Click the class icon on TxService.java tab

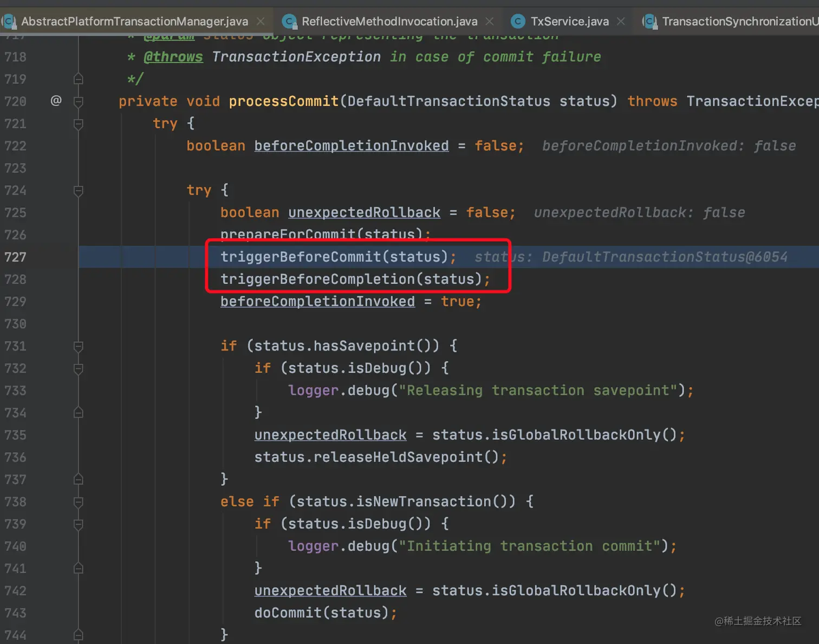(x=518, y=22)
